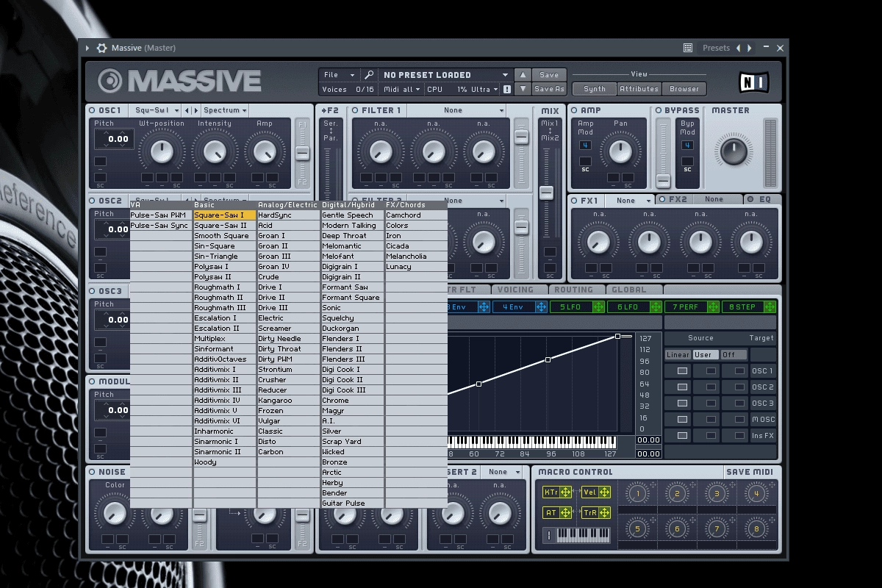Image resolution: width=882 pixels, height=588 pixels.
Task: Switch to Browser view
Action: (x=684, y=89)
